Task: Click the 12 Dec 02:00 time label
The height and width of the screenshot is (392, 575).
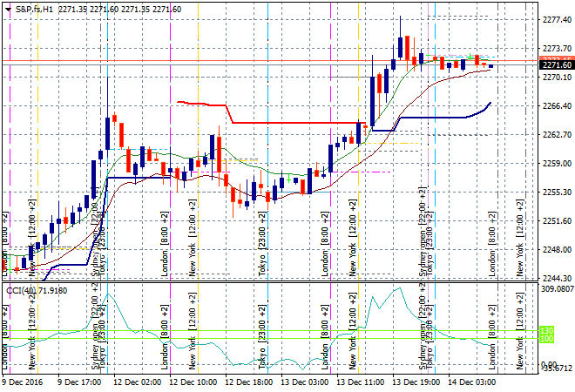Action: click(138, 382)
